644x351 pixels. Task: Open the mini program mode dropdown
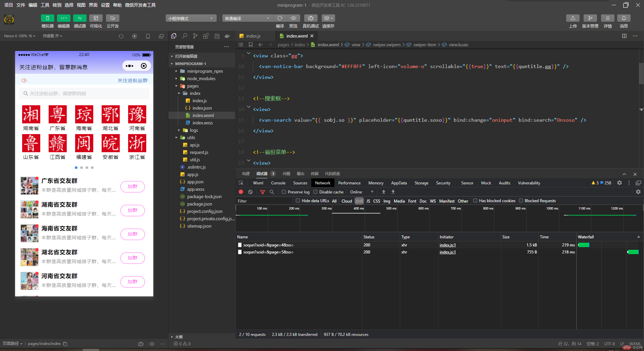(x=191, y=18)
